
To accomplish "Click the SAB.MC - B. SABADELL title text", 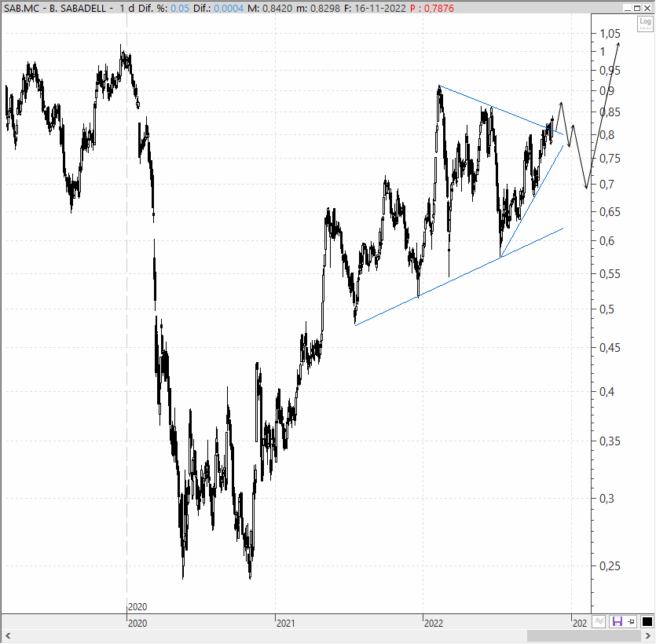I will click(55, 9).
